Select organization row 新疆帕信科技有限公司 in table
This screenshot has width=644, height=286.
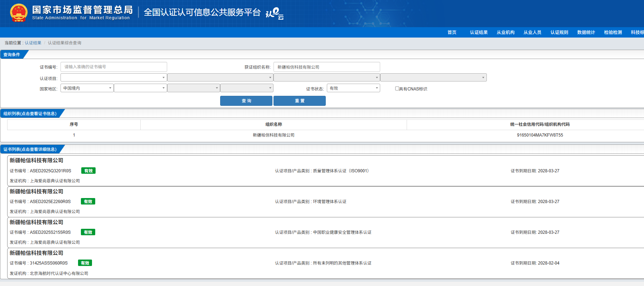273,135
